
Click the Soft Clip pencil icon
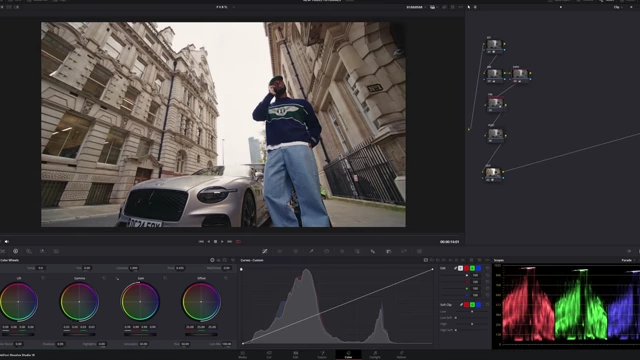coord(461,304)
